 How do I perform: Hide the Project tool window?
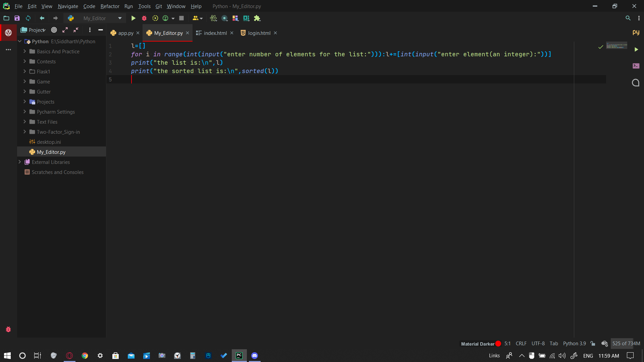point(100,30)
